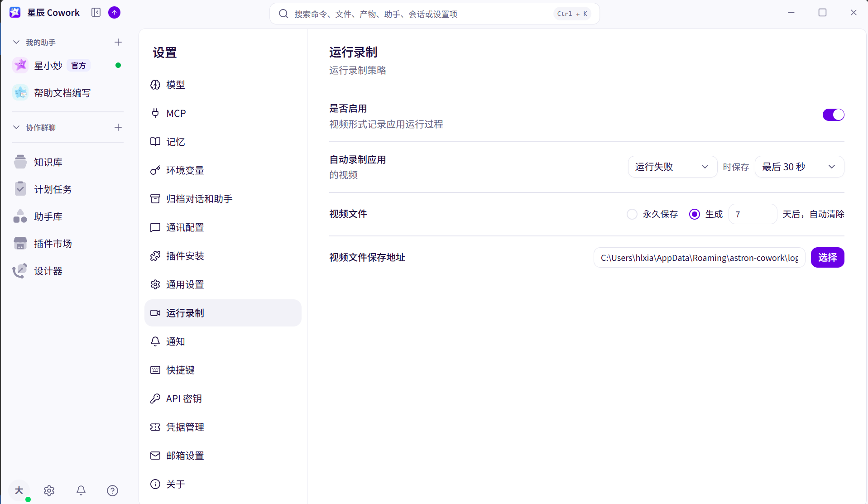Collapse the sidebar with the panel icon
This screenshot has width=868, height=504.
tap(96, 13)
